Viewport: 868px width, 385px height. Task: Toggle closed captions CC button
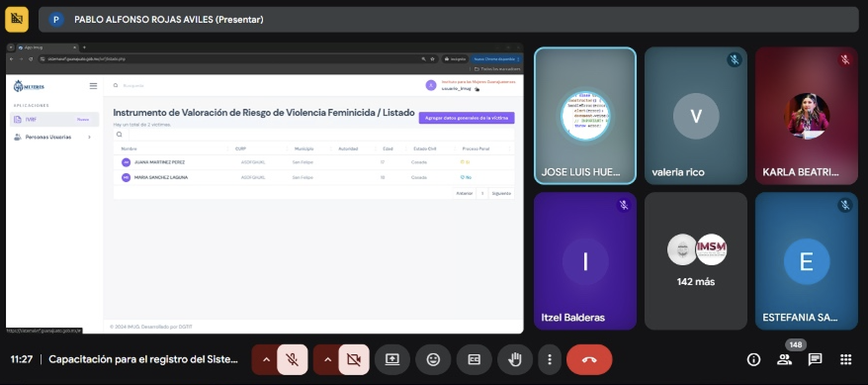(x=474, y=359)
